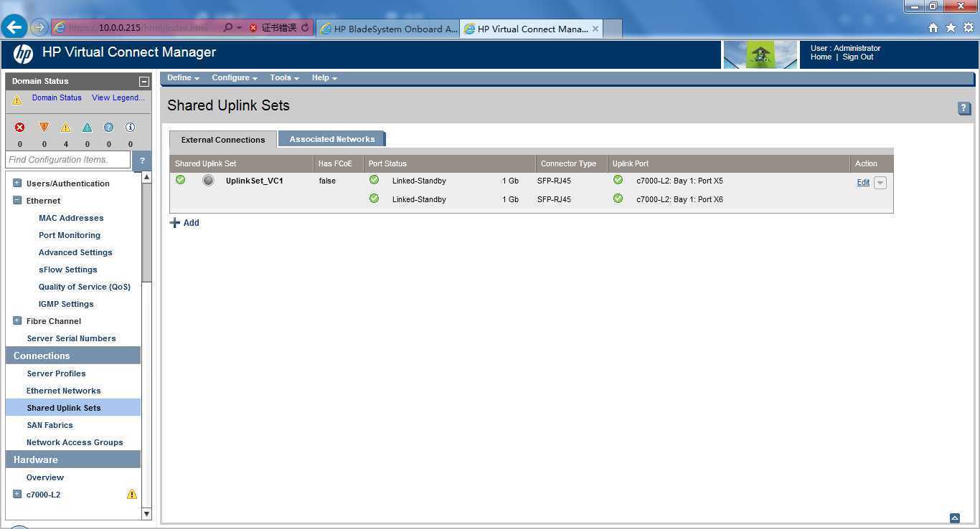980x529 pixels.
Task: Open the Define menu
Action: tap(183, 78)
